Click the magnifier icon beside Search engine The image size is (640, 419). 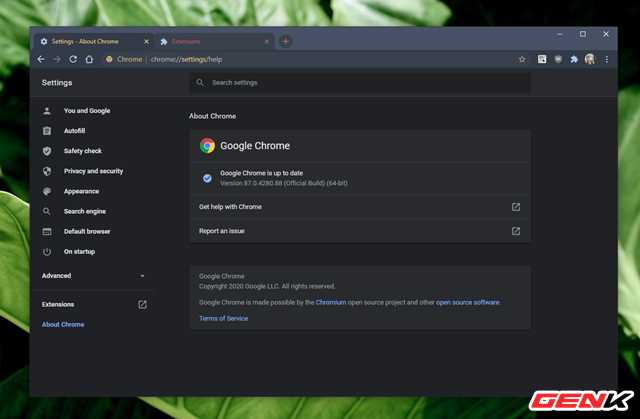coord(47,211)
